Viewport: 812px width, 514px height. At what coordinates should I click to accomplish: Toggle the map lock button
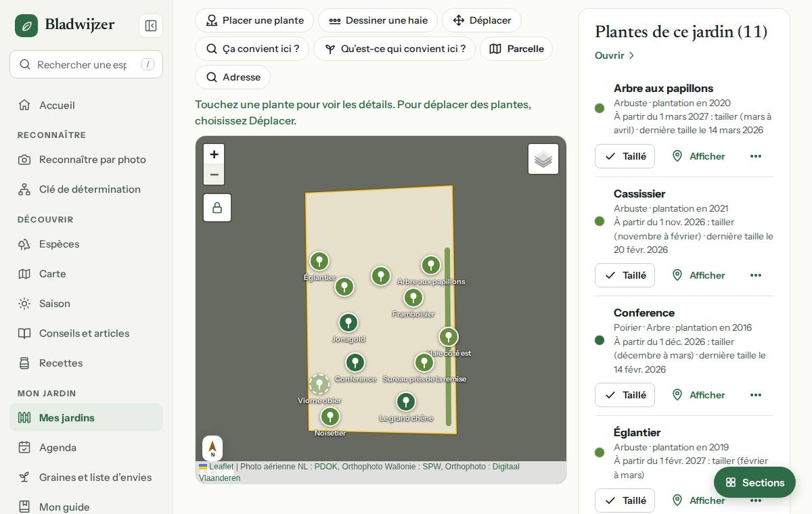coord(217,208)
